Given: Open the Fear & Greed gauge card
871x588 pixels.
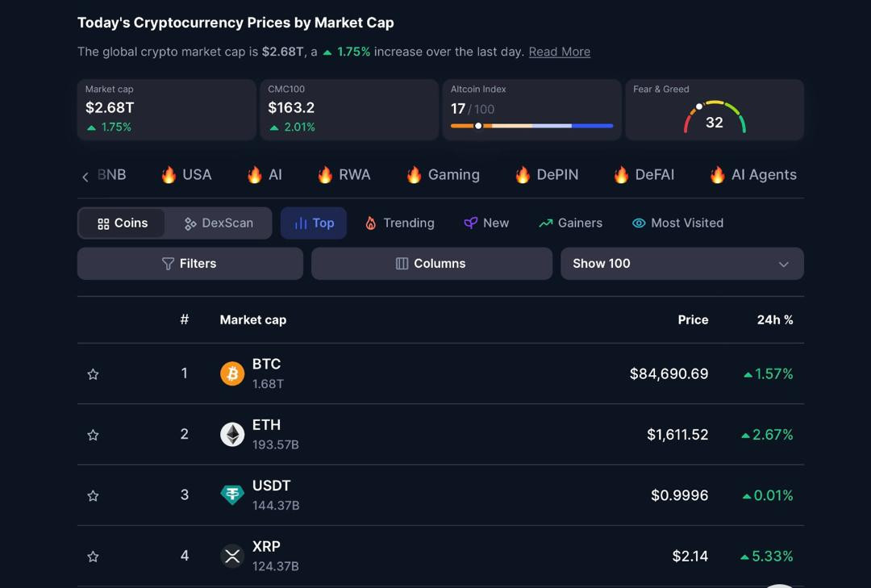Looking at the screenshot, I should pyautogui.click(x=714, y=110).
